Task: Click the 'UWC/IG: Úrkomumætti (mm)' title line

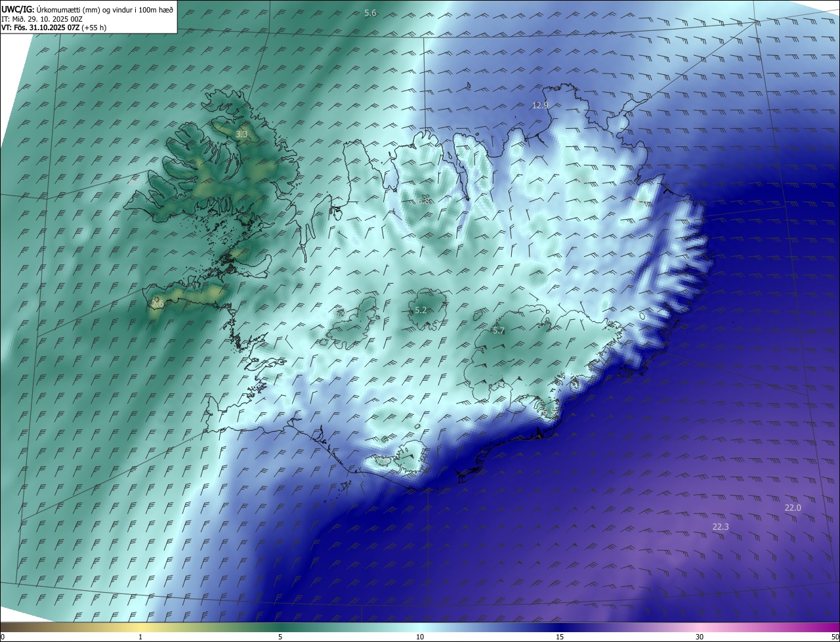Action: pos(87,9)
